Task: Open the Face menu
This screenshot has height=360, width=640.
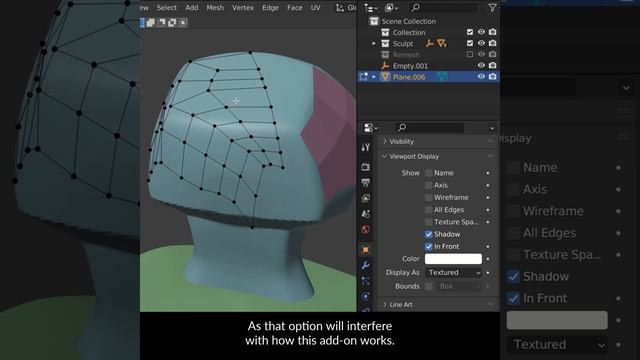Action: [295, 8]
